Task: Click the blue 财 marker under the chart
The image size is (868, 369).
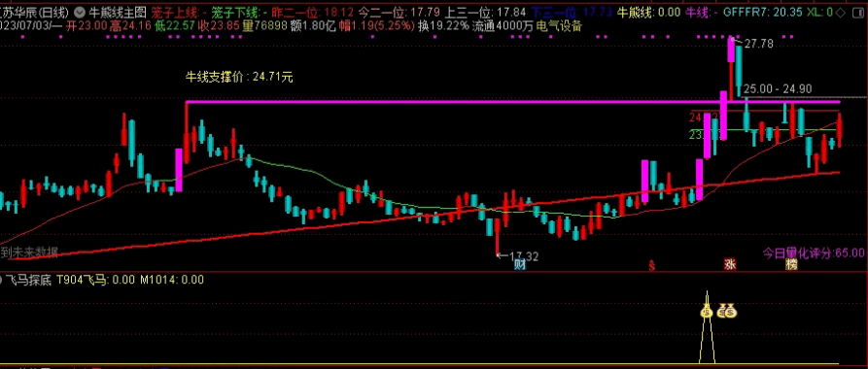Action: click(x=519, y=264)
